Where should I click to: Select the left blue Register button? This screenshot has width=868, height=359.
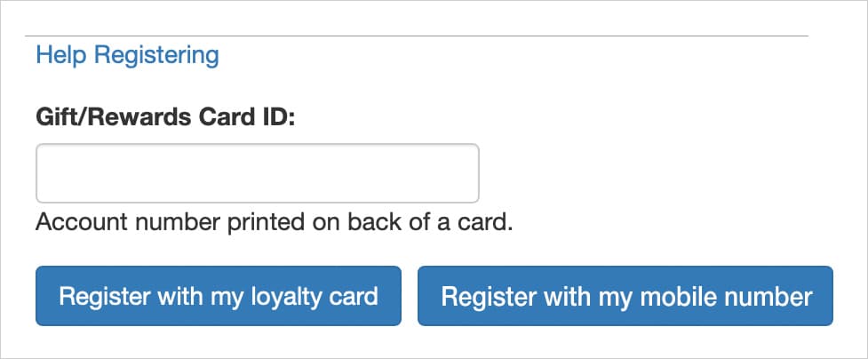(x=218, y=296)
